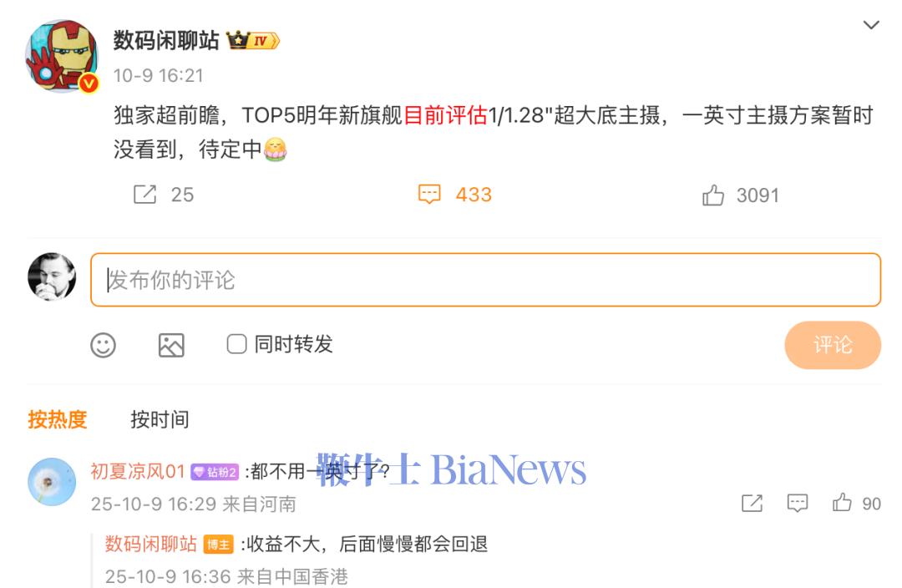Focus the 发布你的评论 input field
The width and height of the screenshot is (902, 588).
485,280
